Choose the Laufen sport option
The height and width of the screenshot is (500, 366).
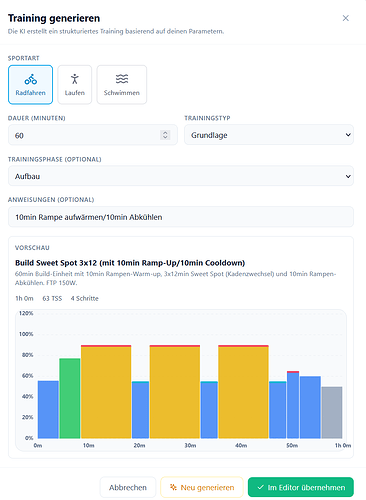pos(75,85)
